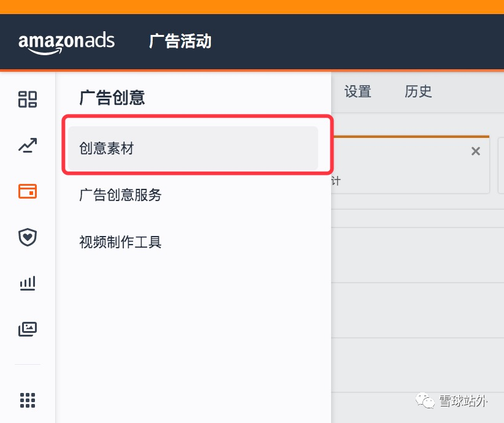Open the measurement bar chart icon
This screenshot has width=504, height=423.
point(28,283)
